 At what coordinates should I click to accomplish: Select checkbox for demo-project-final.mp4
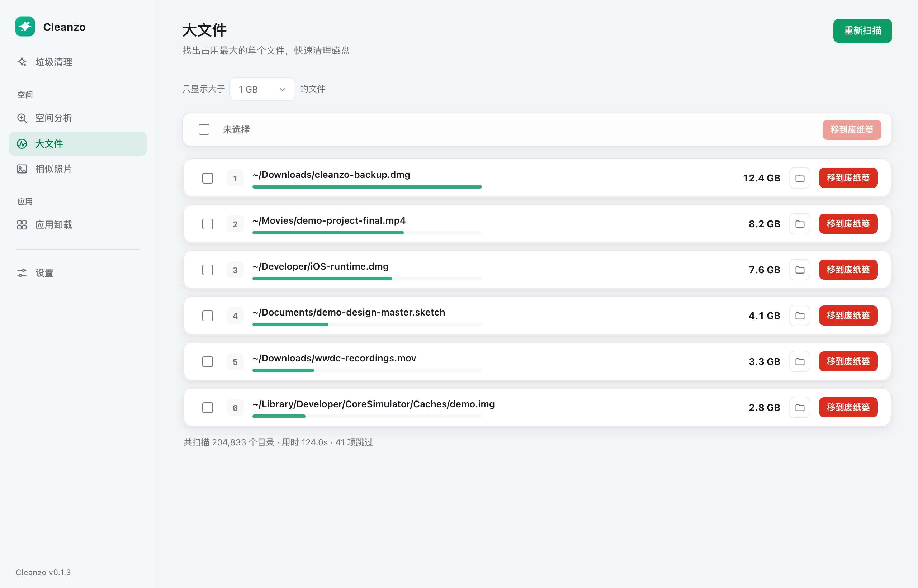[208, 224]
